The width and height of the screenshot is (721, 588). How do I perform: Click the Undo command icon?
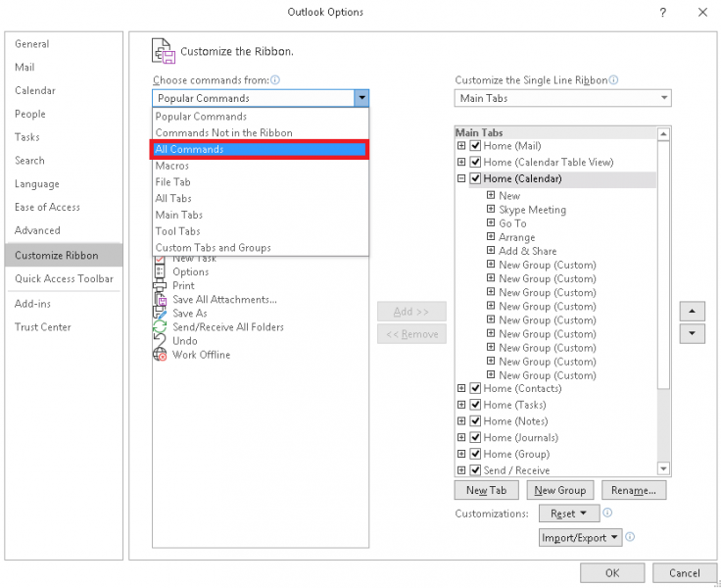160,341
